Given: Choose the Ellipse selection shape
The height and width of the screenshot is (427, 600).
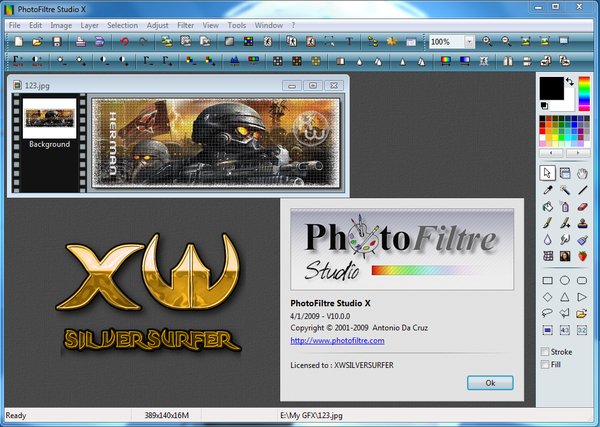Looking at the screenshot, I should click(565, 280).
